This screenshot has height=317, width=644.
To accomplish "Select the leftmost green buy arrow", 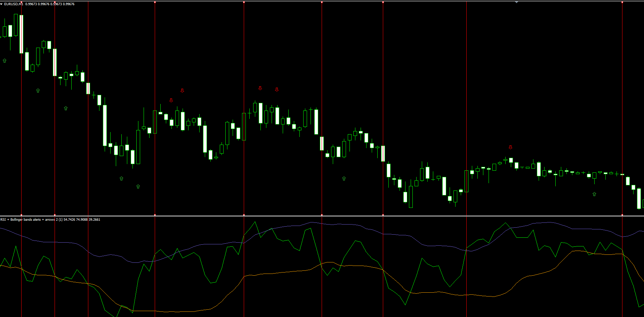I will 5,61.
